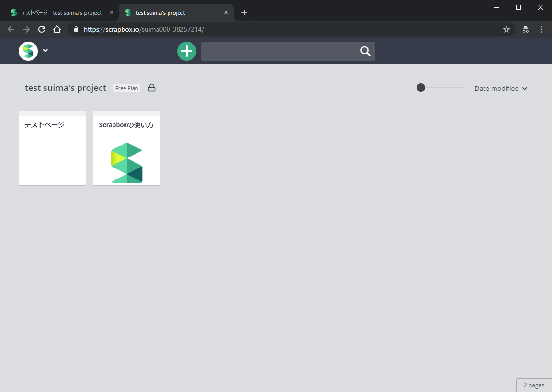
Task: Click the incognito mode indicator icon
Action: [x=526, y=29]
